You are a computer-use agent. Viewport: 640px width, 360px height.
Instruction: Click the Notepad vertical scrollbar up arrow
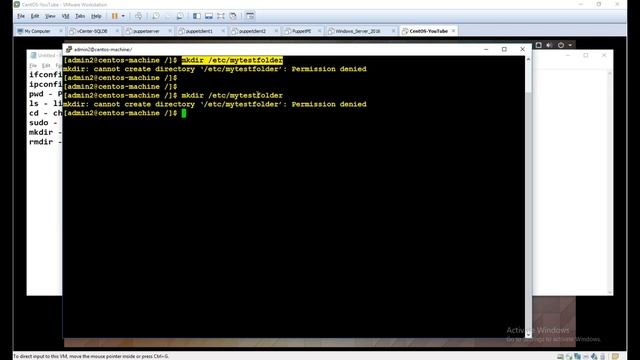(x=610, y=73)
